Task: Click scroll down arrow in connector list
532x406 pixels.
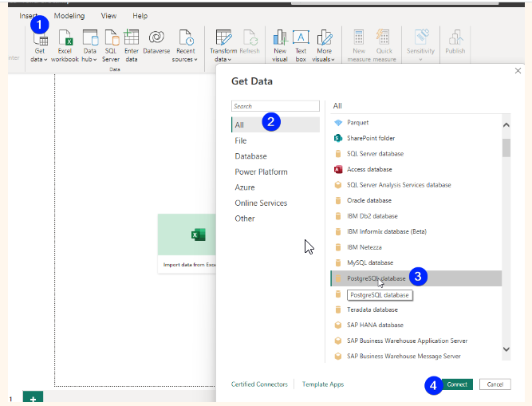Action: point(506,349)
